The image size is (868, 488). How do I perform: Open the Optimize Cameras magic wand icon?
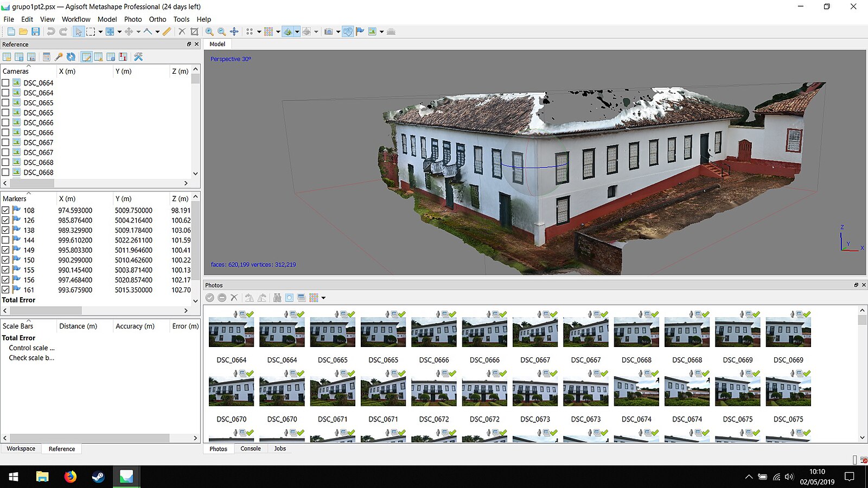(x=59, y=56)
